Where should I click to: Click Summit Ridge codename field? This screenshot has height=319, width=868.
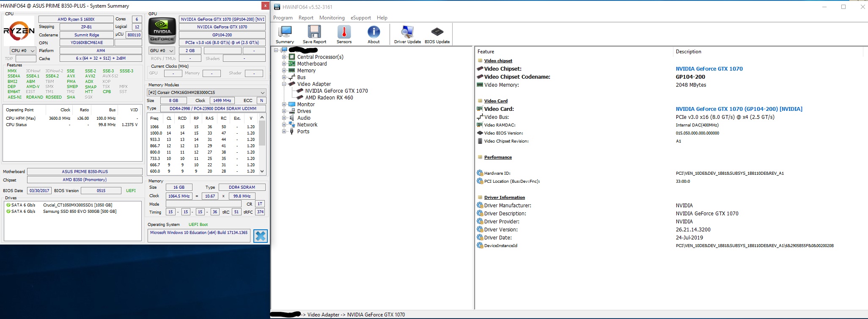87,35
